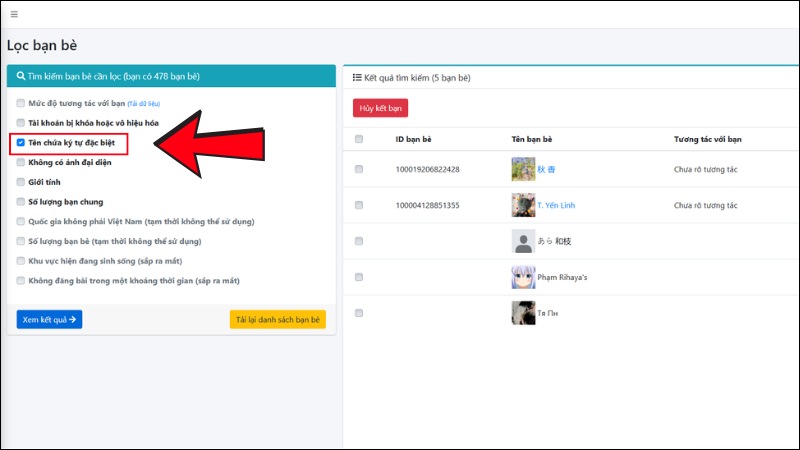800x450 pixels.
Task: Click the avatar of Tв Пн
Action: [x=523, y=313]
